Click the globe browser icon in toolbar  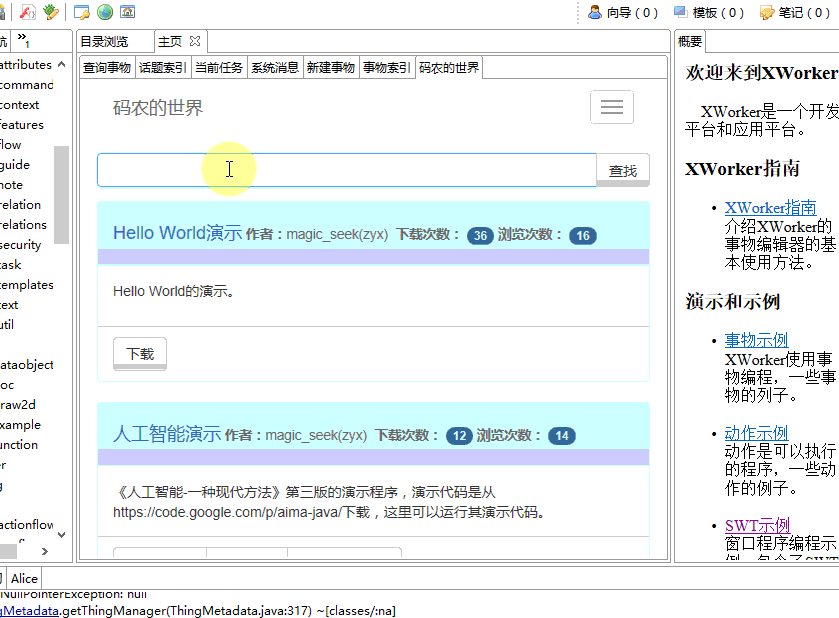[x=105, y=12]
